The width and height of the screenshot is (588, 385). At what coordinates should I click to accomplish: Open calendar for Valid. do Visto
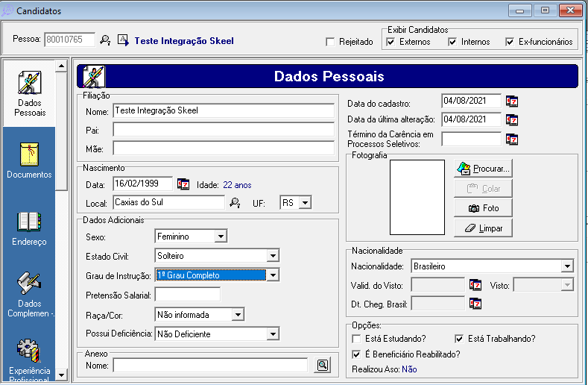pos(475,284)
